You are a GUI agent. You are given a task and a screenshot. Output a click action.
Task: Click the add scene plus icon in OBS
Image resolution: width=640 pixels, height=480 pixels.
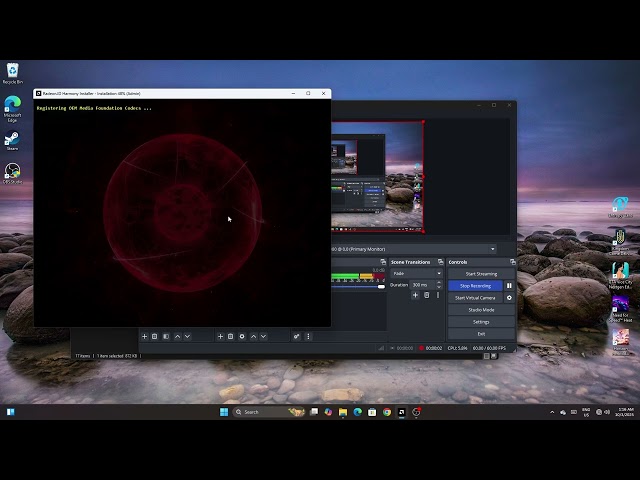[x=144, y=336]
